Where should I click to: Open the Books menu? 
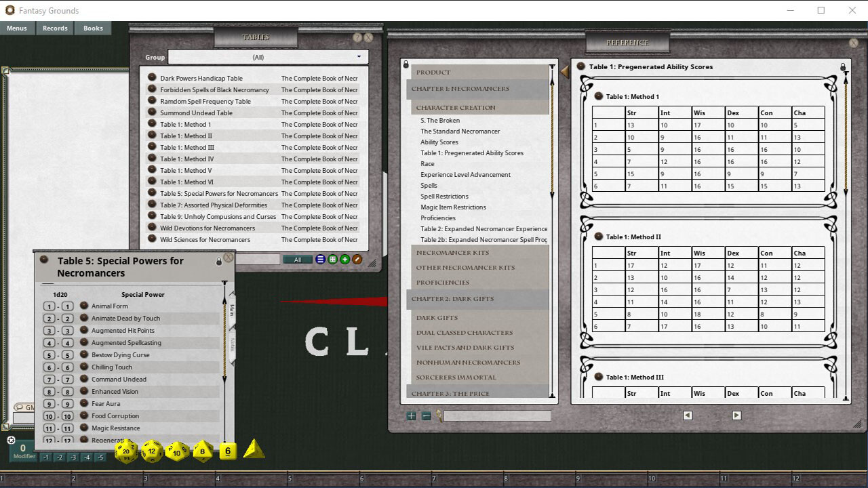click(x=93, y=28)
